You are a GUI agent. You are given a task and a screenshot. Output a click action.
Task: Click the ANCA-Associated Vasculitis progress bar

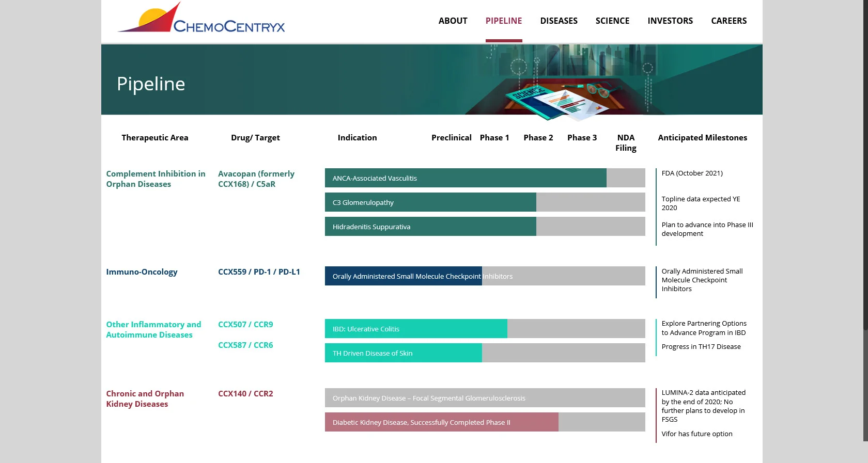[485, 178]
